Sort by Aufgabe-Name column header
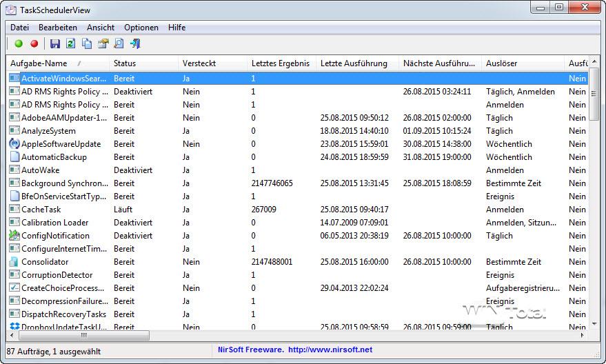 click(58, 63)
